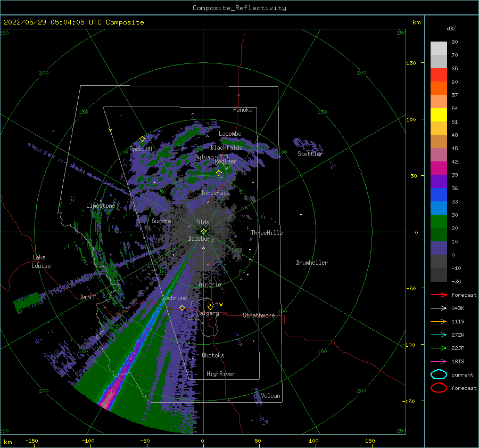Click the cyan 27ZW arrow icon
The image size is (479, 448).
[x=439, y=335]
